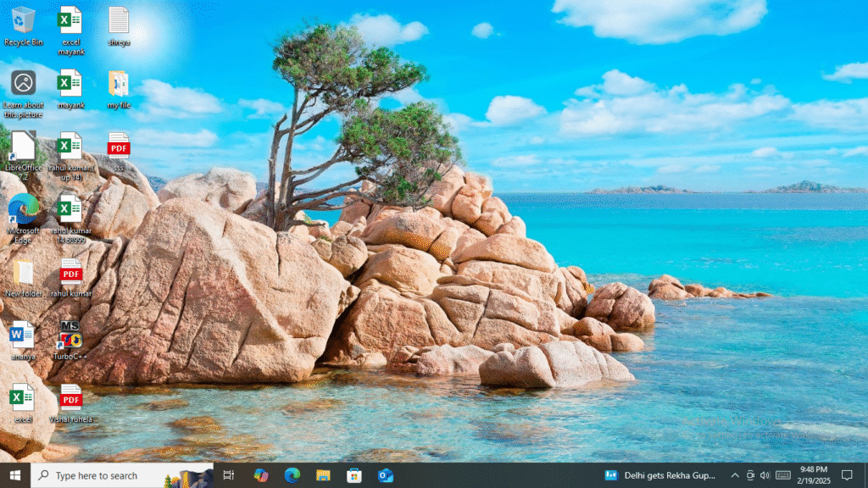Open the 'Delhi gets Rekha Gup...' news widget
Viewport: 868px width, 488px height.
click(661, 475)
